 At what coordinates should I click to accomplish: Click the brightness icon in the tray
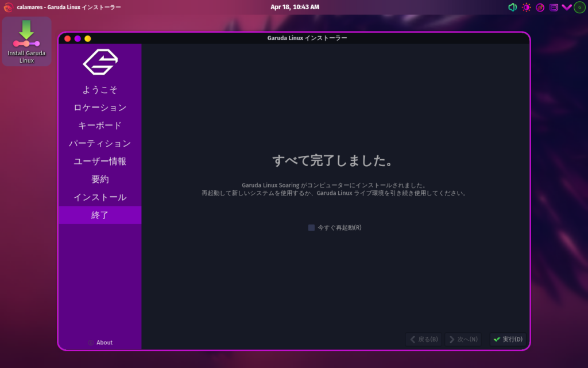(526, 7)
